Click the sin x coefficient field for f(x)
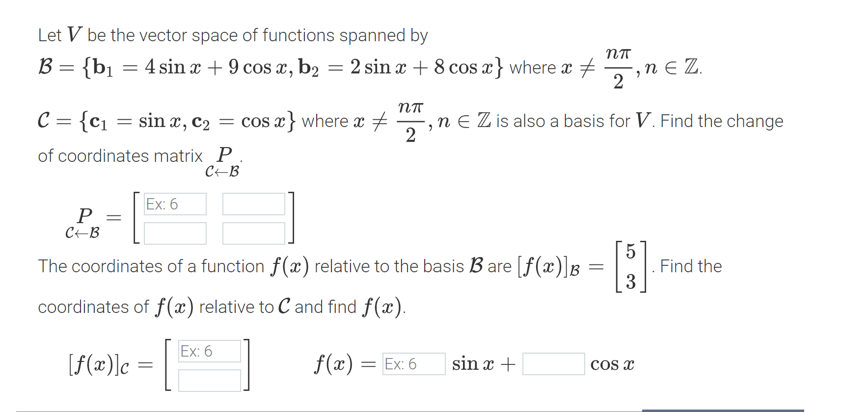Image resolution: width=868 pixels, height=412 pixels. coord(413,364)
